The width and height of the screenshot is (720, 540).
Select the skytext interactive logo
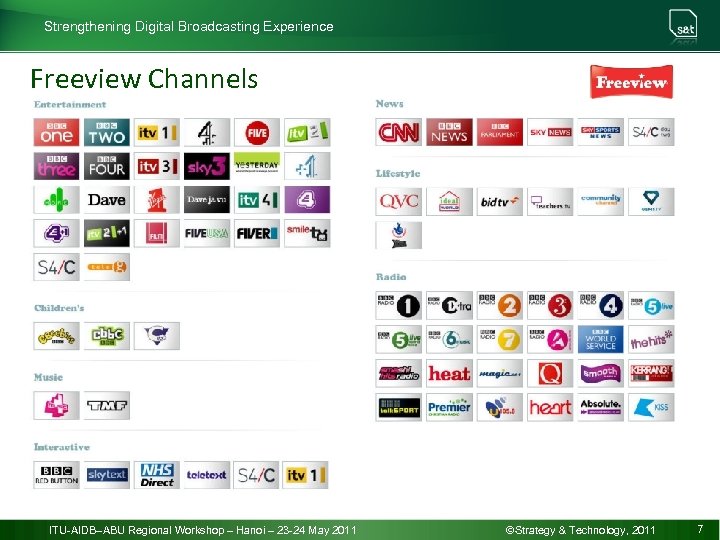[107, 475]
